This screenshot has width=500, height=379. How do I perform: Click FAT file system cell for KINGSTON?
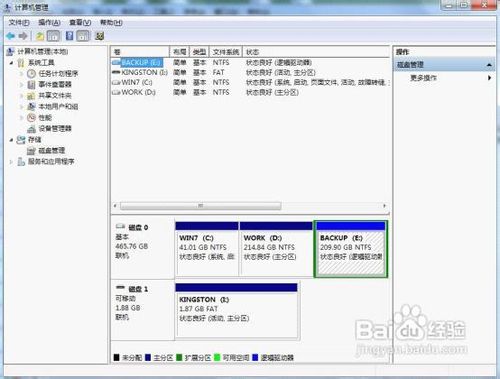click(x=218, y=72)
